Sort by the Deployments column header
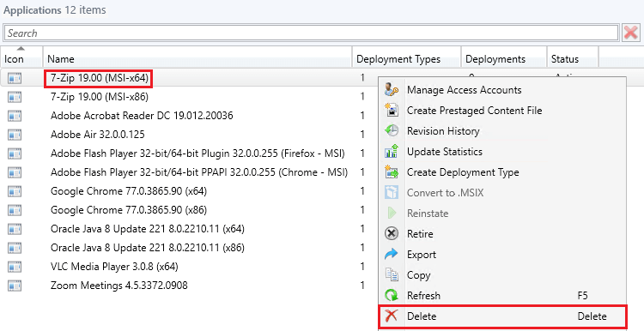The width and height of the screenshot is (644, 331). point(504,57)
